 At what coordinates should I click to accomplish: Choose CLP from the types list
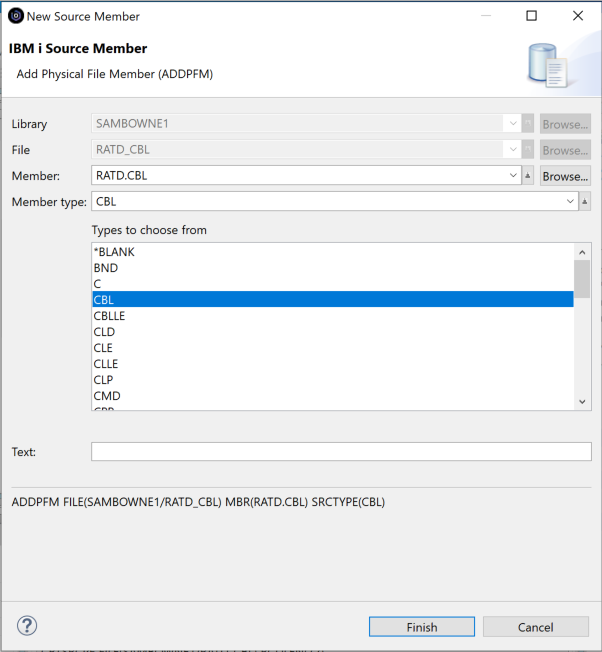coord(104,380)
